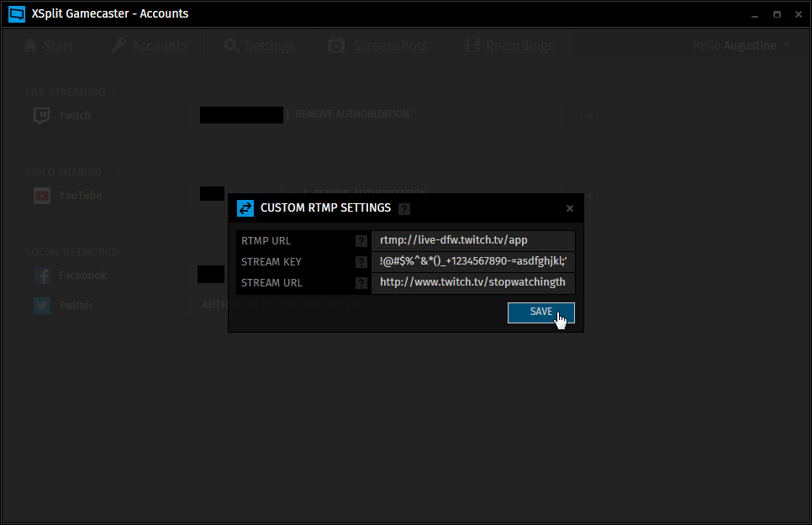Click into the Stream Key input field
Viewport: 812px width, 525px height.
click(472, 262)
